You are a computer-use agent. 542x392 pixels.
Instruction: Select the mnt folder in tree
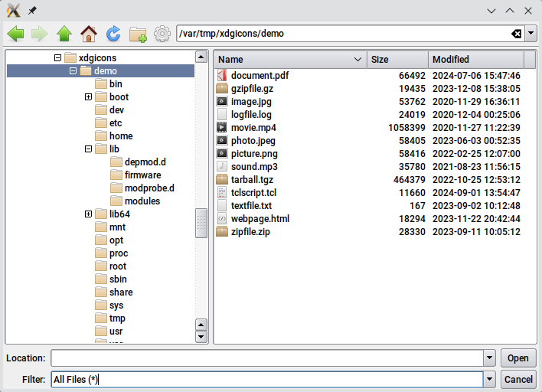point(110,227)
